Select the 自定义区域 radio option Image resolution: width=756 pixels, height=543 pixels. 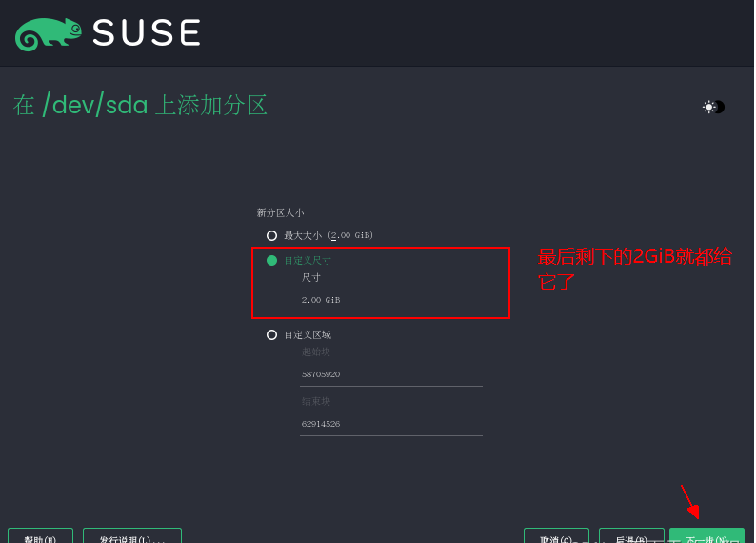click(271, 334)
